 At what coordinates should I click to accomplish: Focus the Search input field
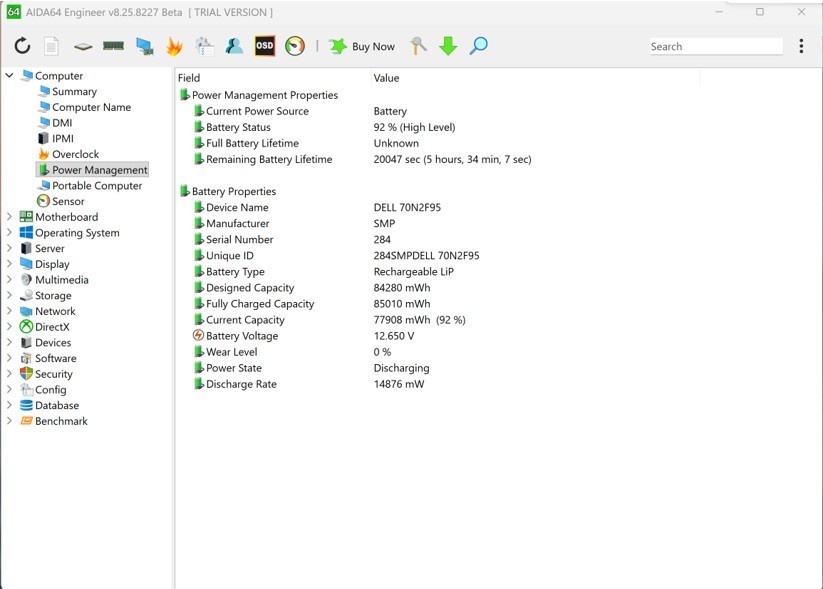[x=716, y=46]
